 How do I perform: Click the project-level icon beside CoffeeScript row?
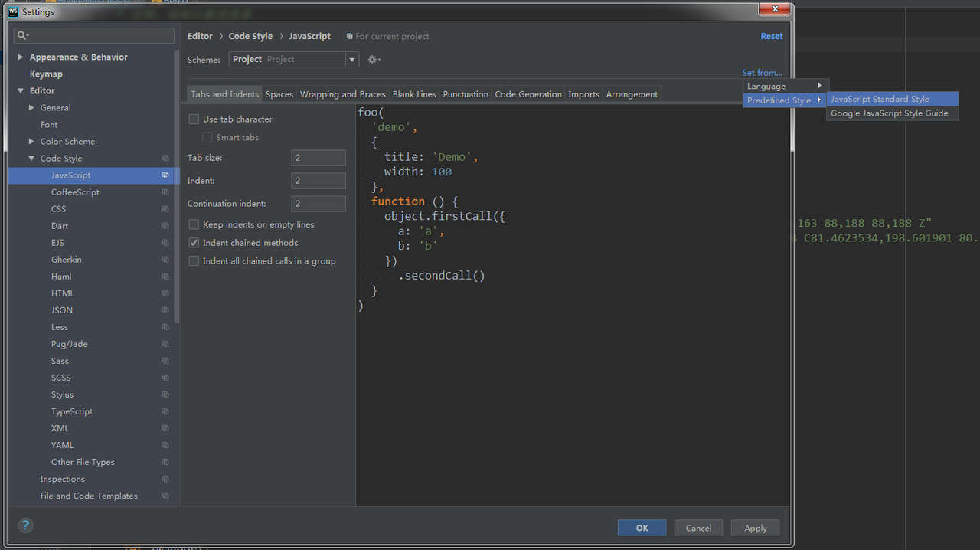coord(165,192)
